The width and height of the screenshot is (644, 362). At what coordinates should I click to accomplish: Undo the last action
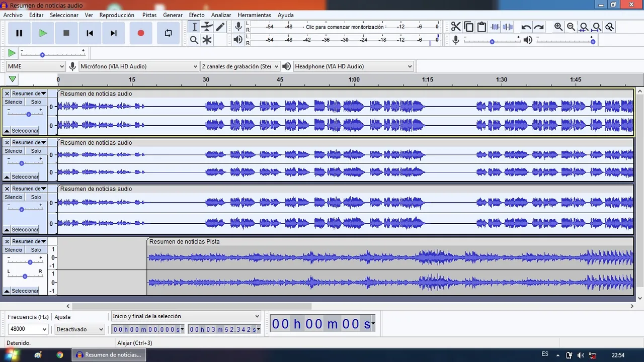[526, 27]
